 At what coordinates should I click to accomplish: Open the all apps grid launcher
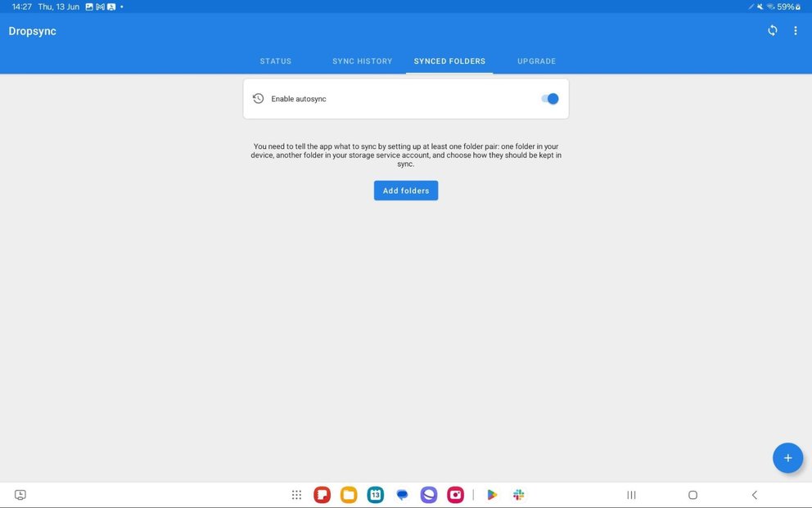[296, 494]
